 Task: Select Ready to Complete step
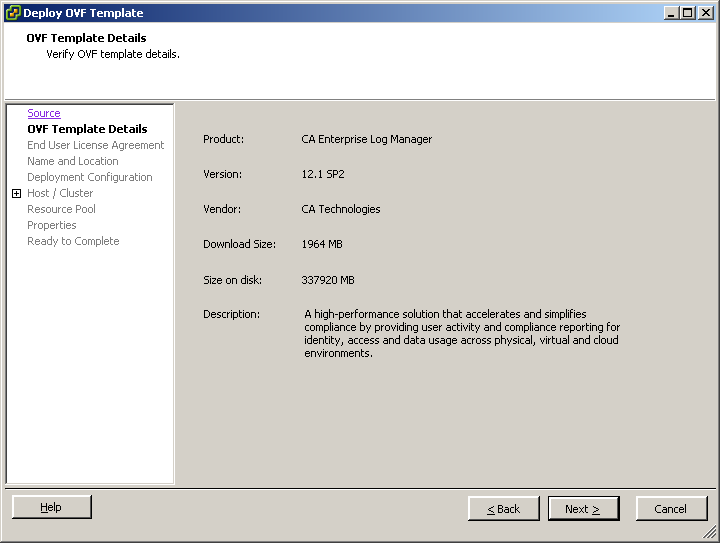pyautogui.click(x=73, y=241)
